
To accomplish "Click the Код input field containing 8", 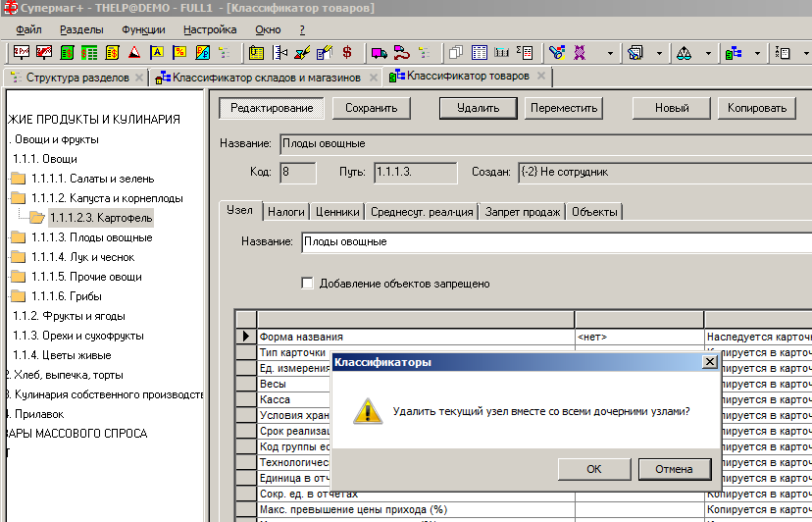I will 298,172.
